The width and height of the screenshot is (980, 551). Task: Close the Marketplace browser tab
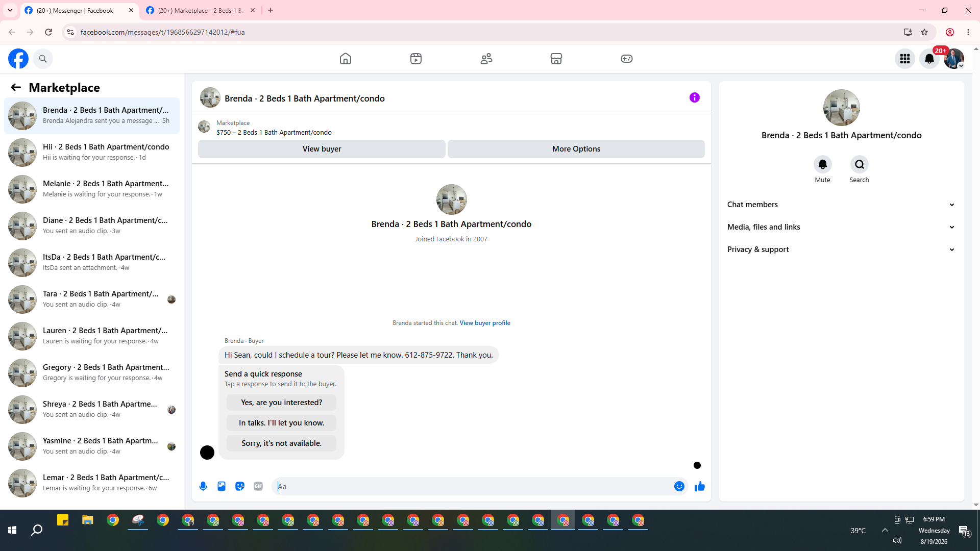253,10
